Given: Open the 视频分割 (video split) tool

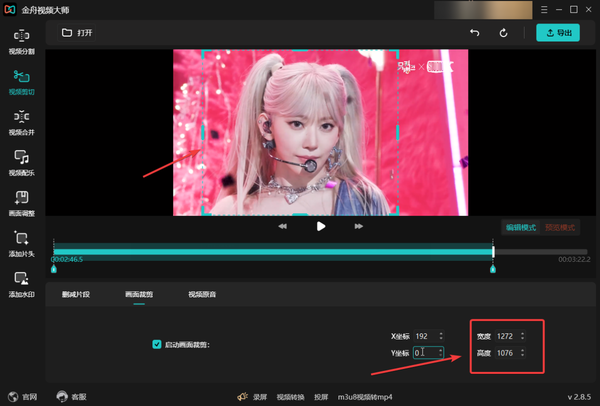Looking at the screenshot, I should 21,40.
